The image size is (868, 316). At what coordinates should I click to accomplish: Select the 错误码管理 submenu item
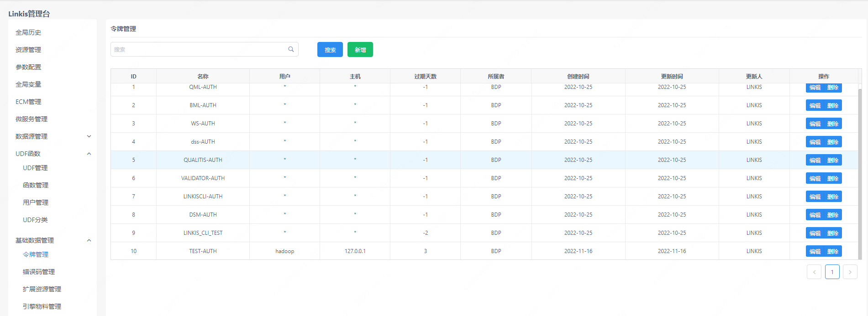[39, 272]
